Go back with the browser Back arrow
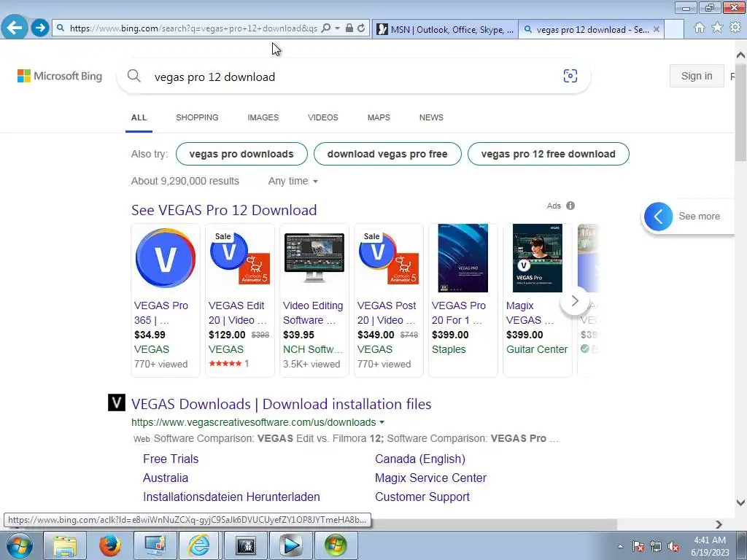Image resolution: width=747 pixels, height=560 pixels. (x=15, y=28)
